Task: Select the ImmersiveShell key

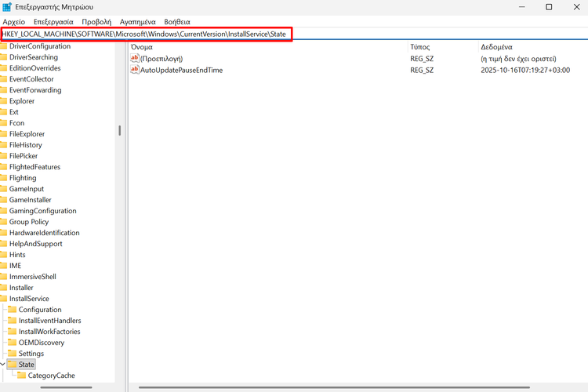Action: [33, 277]
